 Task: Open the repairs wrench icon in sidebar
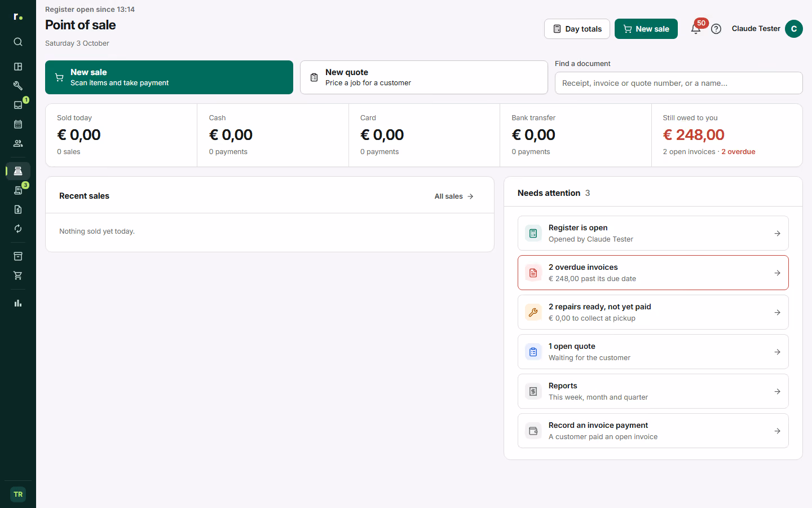pos(18,86)
